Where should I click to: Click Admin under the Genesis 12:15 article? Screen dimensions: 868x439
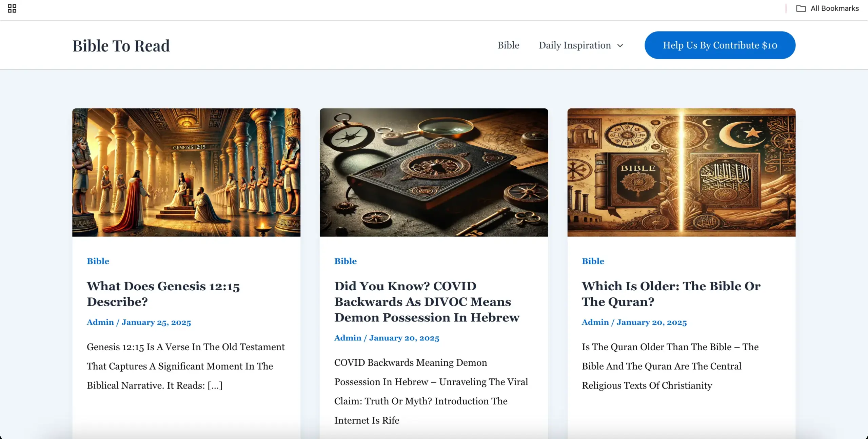pos(100,322)
